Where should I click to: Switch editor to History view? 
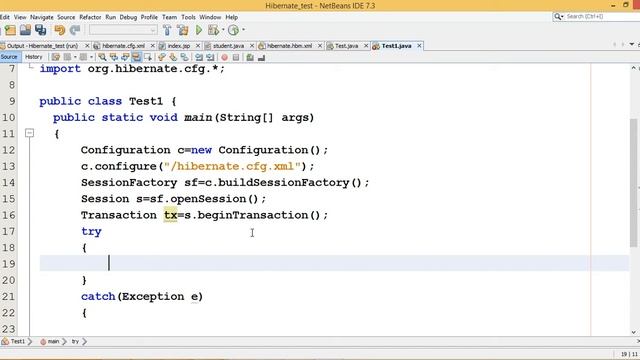33,57
